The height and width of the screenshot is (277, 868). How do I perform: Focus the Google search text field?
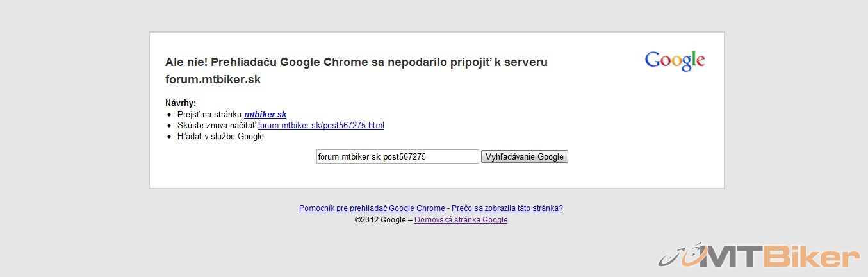[397, 156]
